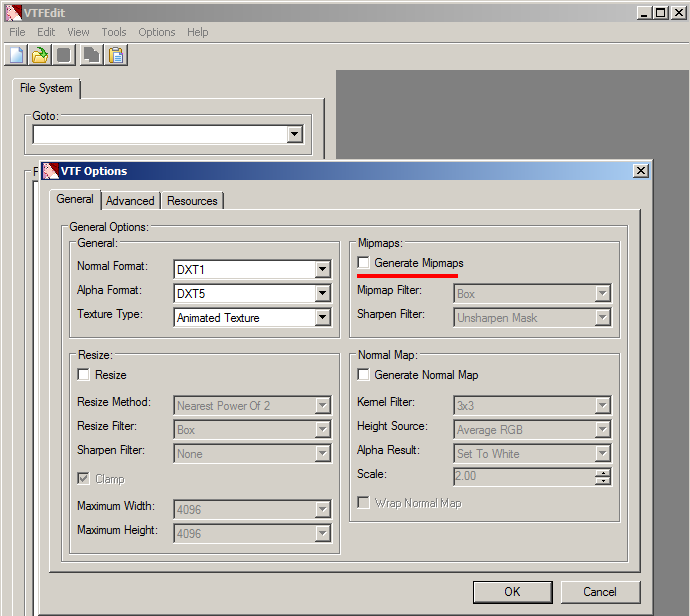Click the Scale value field
This screenshot has width=690, height=616.
(x=524, y=477)
